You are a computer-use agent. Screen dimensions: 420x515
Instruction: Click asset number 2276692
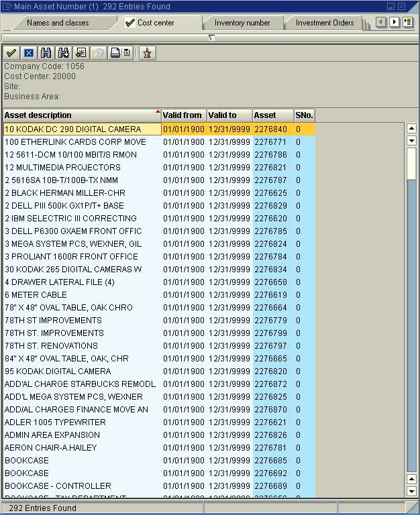tap(270, 473)
